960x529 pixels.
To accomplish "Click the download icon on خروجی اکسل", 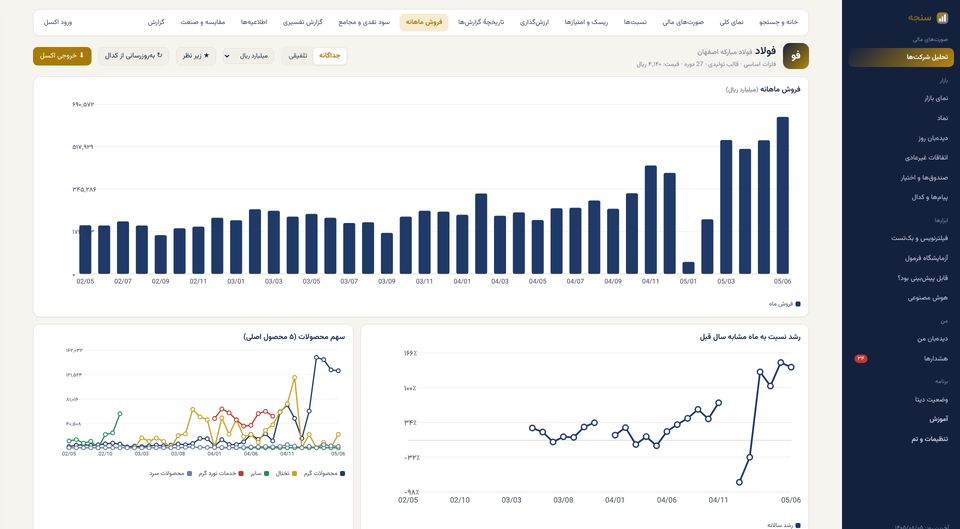I will [82, 56].
